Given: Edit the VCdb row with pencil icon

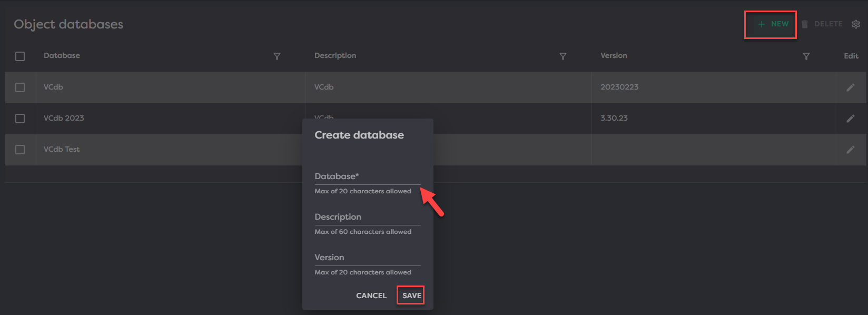Looking at the screenshot, I should pos(850,87).
